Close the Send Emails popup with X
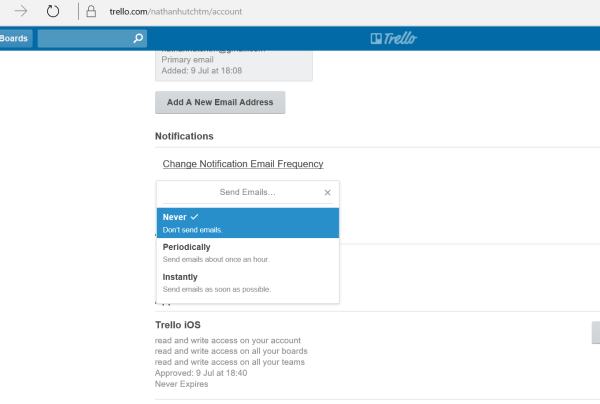Screen dimensions: 600x404 click(x=327, y=192)
